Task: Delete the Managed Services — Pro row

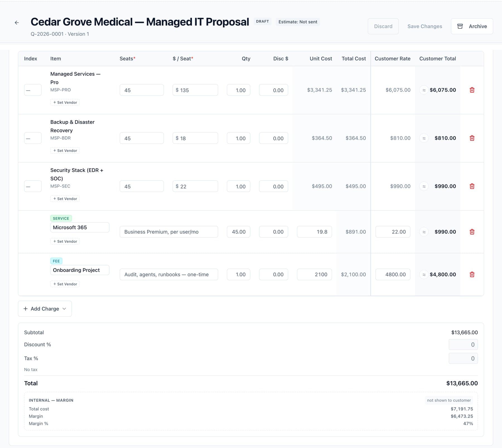Action: (472, 90)
